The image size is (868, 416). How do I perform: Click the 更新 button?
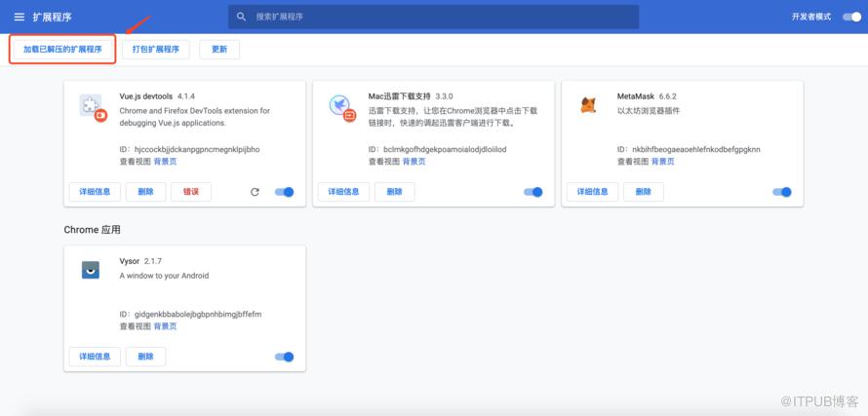point(219,50)
